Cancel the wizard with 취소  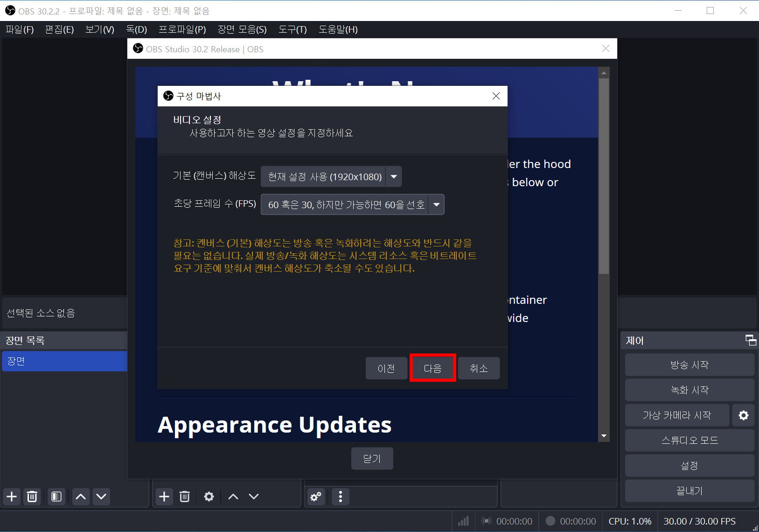click(x=479, y=368)
